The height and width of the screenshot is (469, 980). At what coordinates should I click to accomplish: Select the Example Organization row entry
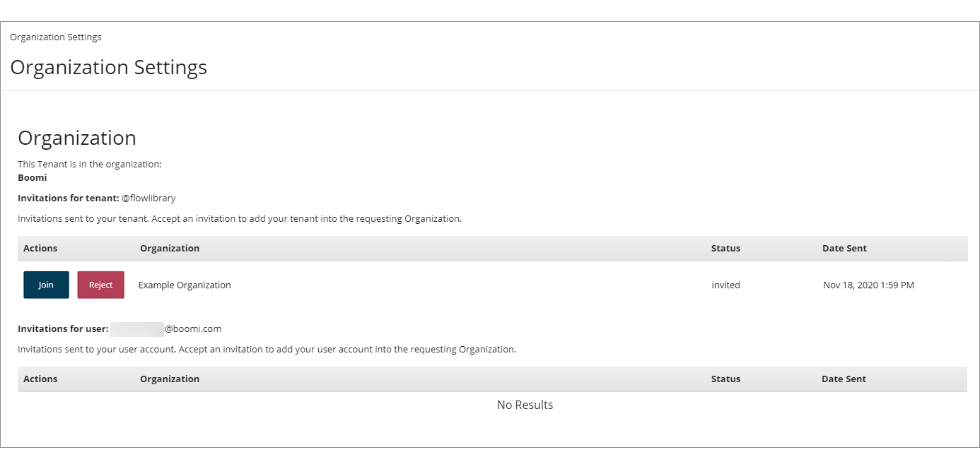(x=185, y=285)
